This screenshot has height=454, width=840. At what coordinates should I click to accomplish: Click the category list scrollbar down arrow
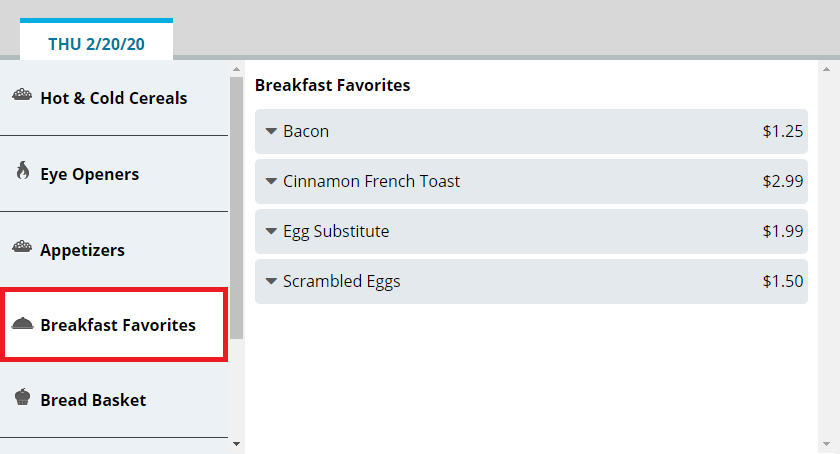click(236, 442)
